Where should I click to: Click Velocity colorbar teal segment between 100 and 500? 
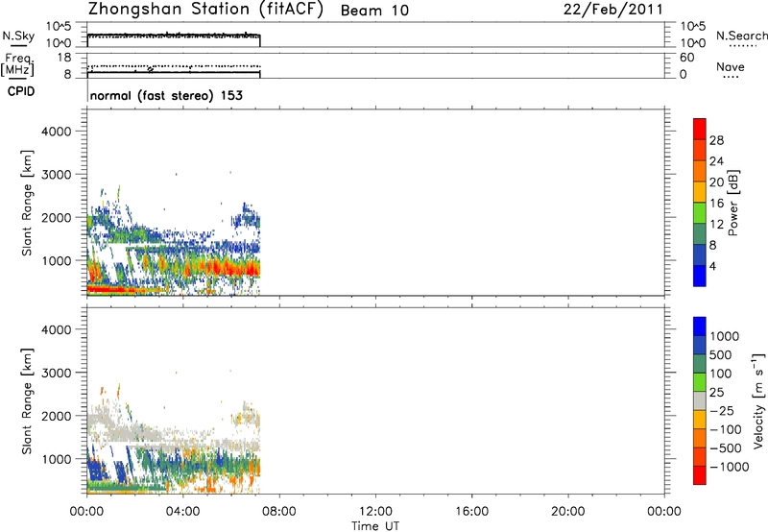coord(700,364)
